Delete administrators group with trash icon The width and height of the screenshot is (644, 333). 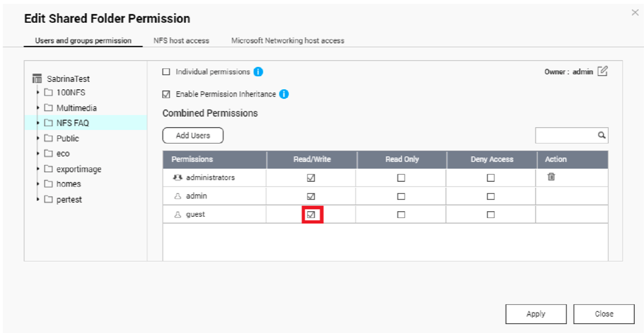point(551,177)
